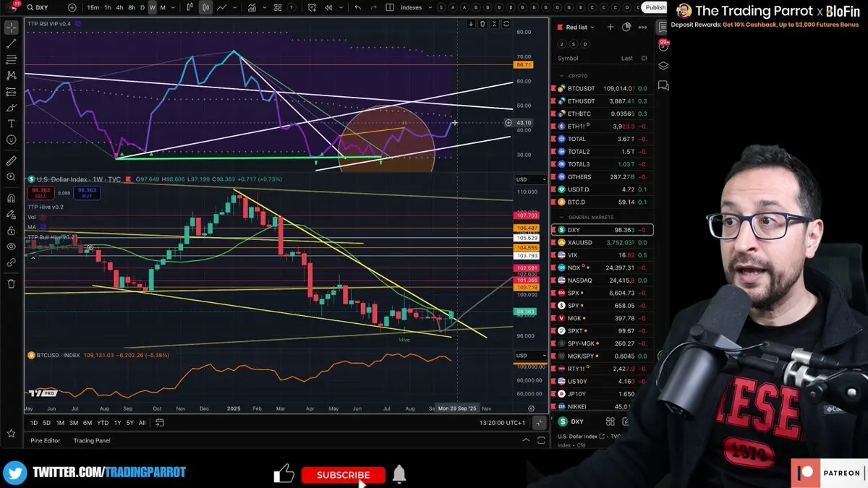
Task: Set the 3M date range
Action: (74, 423)
